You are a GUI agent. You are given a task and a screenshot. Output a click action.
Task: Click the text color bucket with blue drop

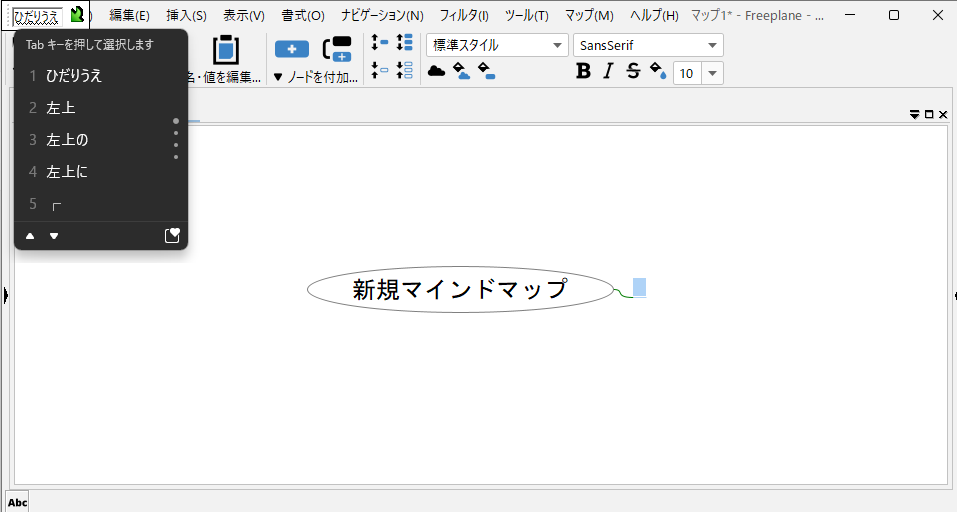pos(658,71)
